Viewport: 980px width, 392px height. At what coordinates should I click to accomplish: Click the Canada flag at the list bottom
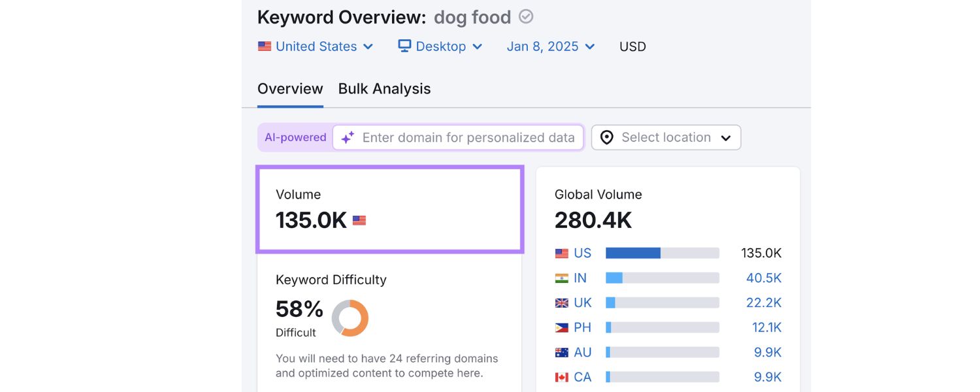point(561,377)
